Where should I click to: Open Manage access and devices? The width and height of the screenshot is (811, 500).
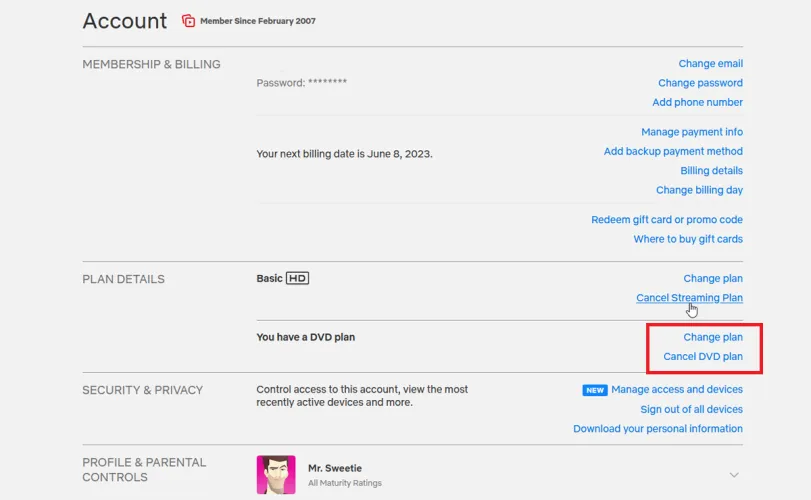pyautogui.click(x=676, y=390)
